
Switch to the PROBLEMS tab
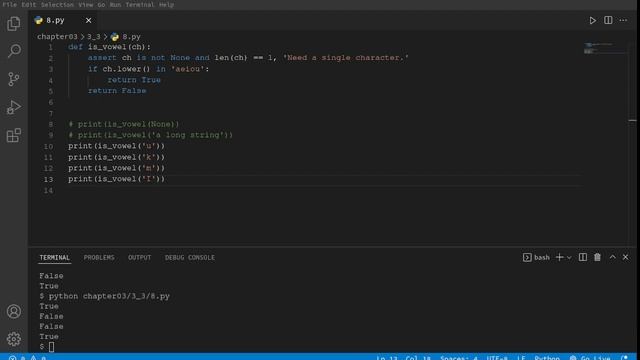click(99, 258)
